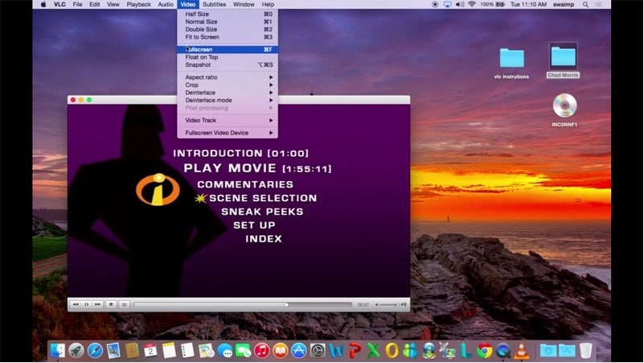This screenshot has width=644, height=363.
Task: Adjust the VLC volume slider
Action: click(x=388, y=304)
